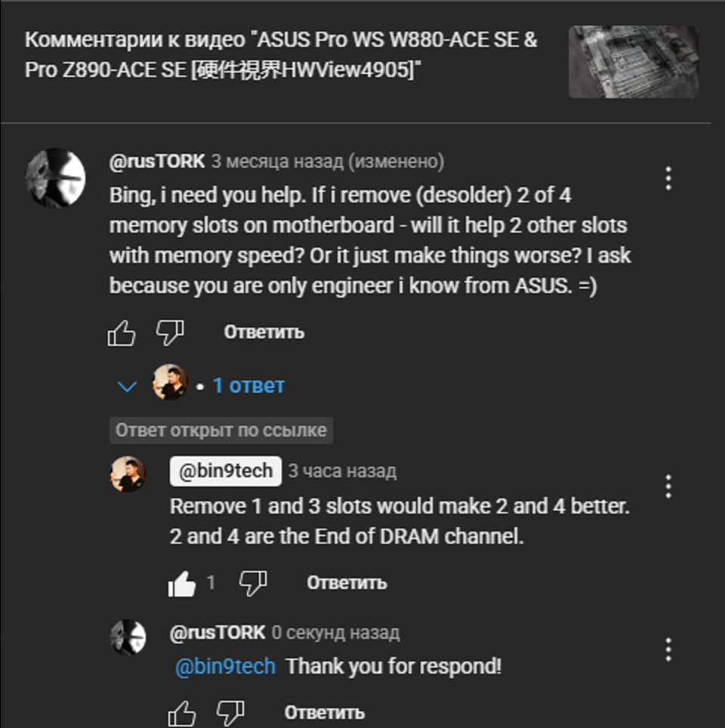Open three-dot menu for bin9tech's reply
The height and width of the screenshot is (728, 725).
(x=668, y=487)
